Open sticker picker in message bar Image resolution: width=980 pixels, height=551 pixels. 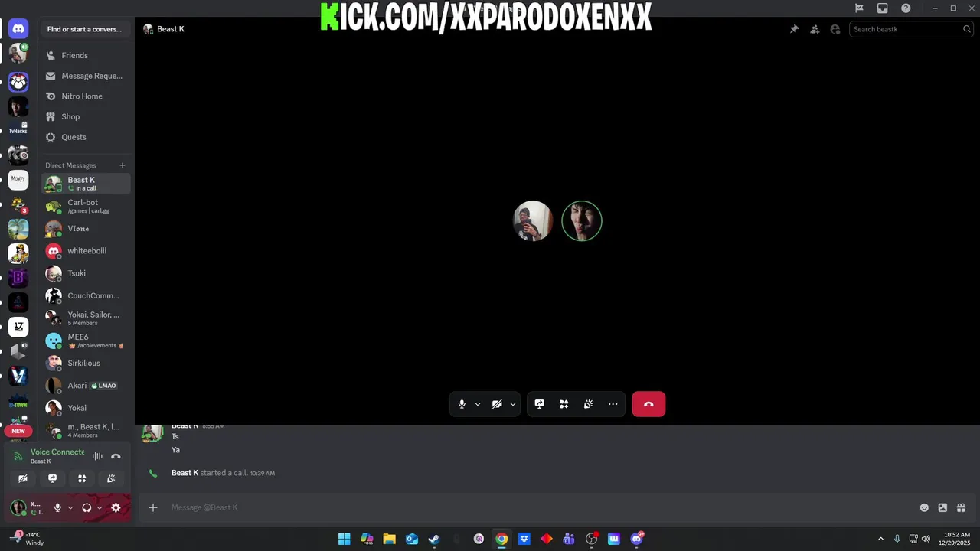click(x=942, y=507)
